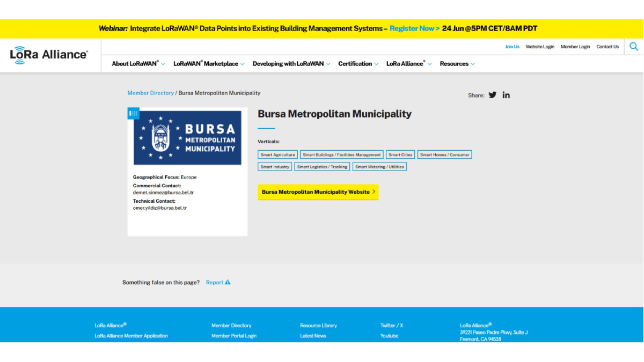Click the LoRa Alliance logo
Viewport: 644px width, 362px height.
49,55
